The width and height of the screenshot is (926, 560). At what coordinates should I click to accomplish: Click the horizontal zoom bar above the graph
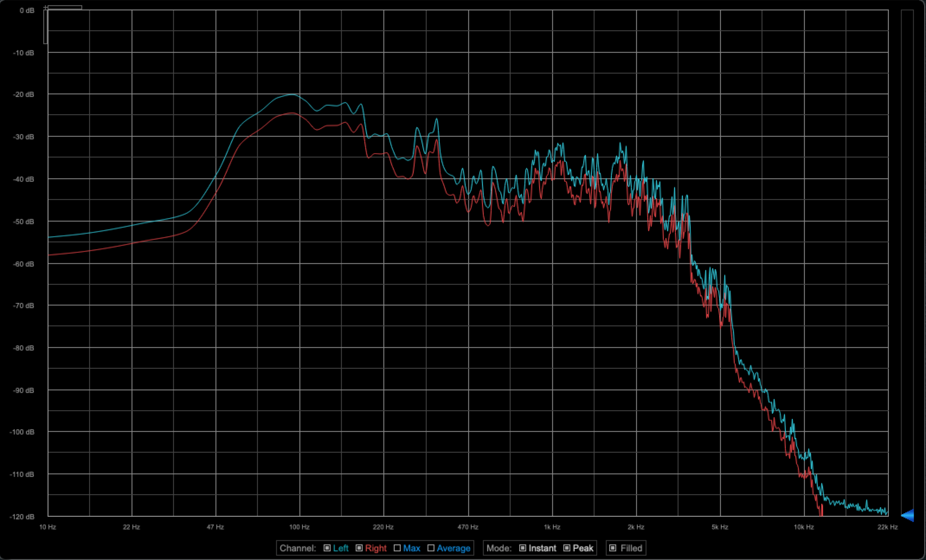tap(64, 7)
